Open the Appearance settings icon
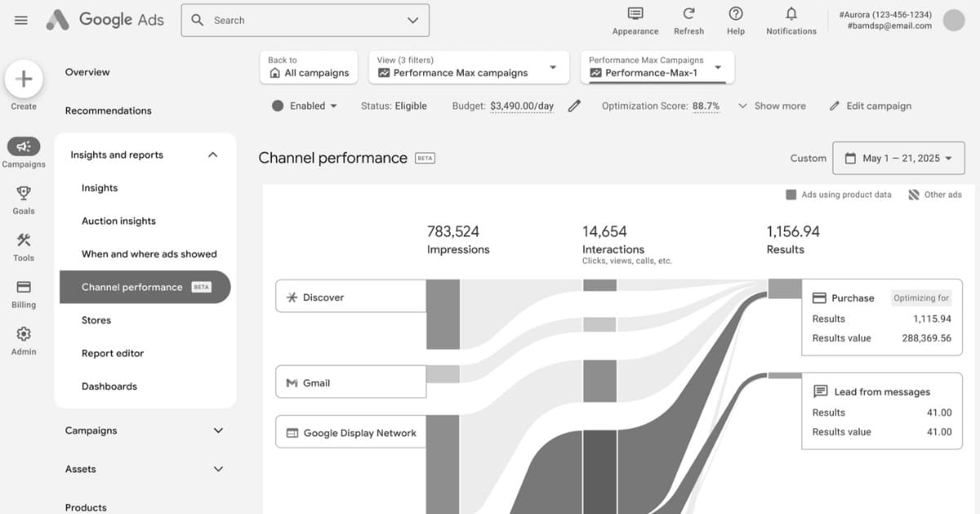Screen dimensions: 980x514 click(x=635, y=14)
